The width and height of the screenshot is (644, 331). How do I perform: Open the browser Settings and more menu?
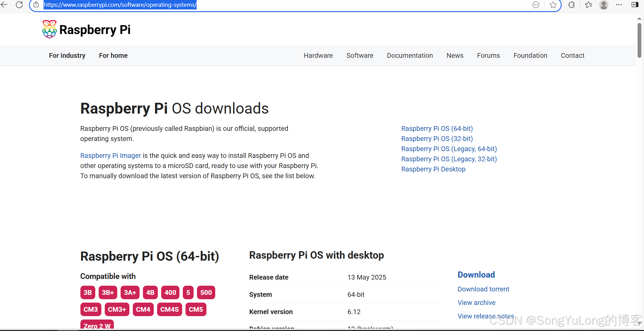619,5
